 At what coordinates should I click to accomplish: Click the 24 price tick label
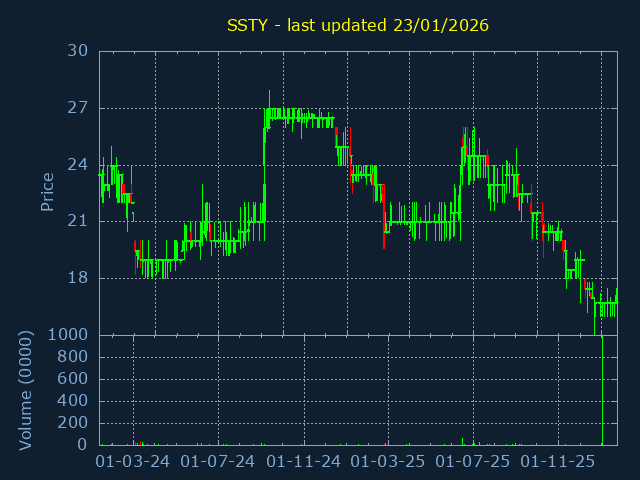click(77, 165)
